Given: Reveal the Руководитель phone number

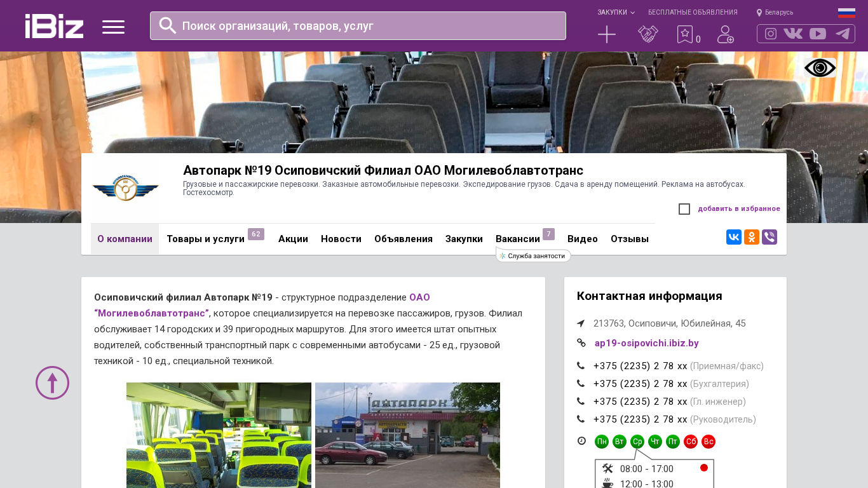Looking at the screenshot, I should click(641, 419).
